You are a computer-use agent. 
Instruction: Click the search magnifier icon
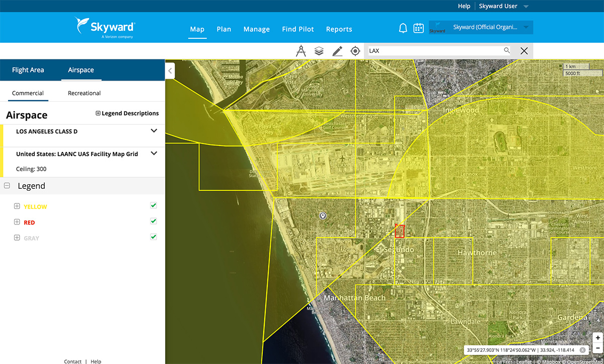[x=507, y=50]
